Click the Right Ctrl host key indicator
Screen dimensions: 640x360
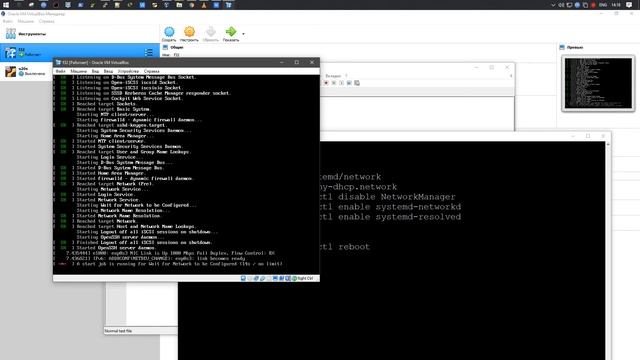[305, 278]
